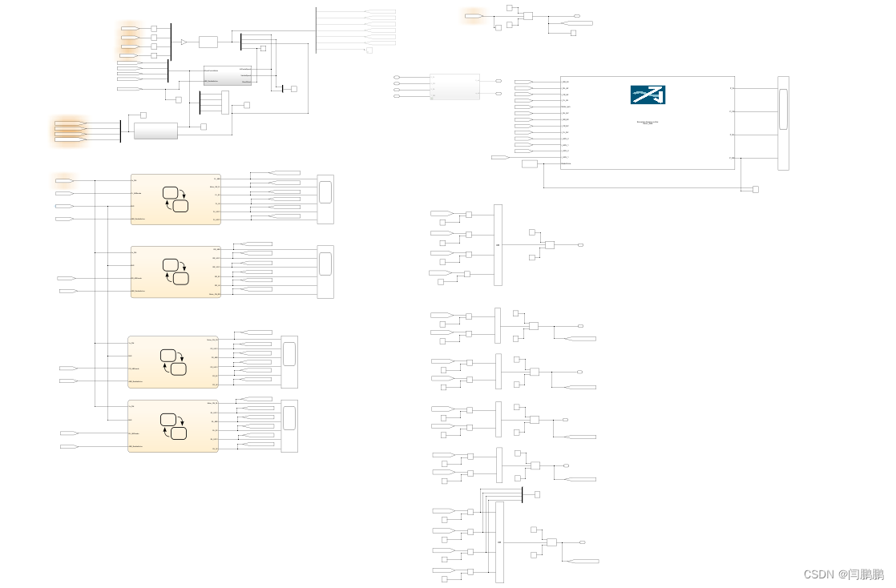The width and height of the screenshot is (896, 588).
Task: Select the third Stateflow chart block
Action: point(172,363)
